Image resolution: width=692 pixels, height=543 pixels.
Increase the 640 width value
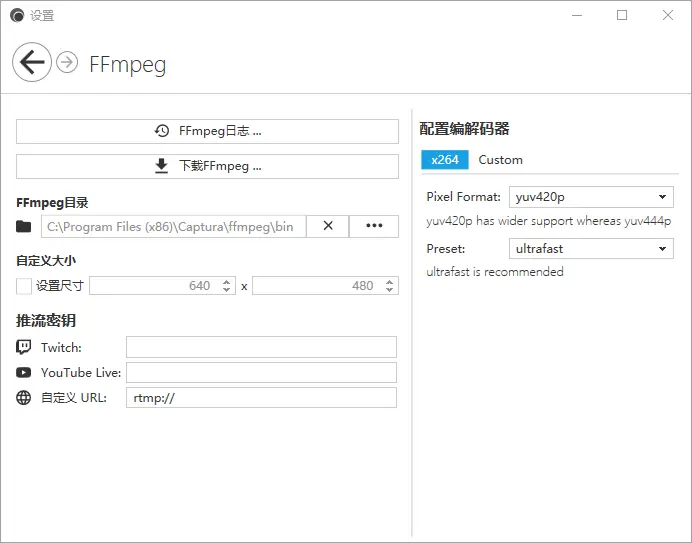click(226, 282)
